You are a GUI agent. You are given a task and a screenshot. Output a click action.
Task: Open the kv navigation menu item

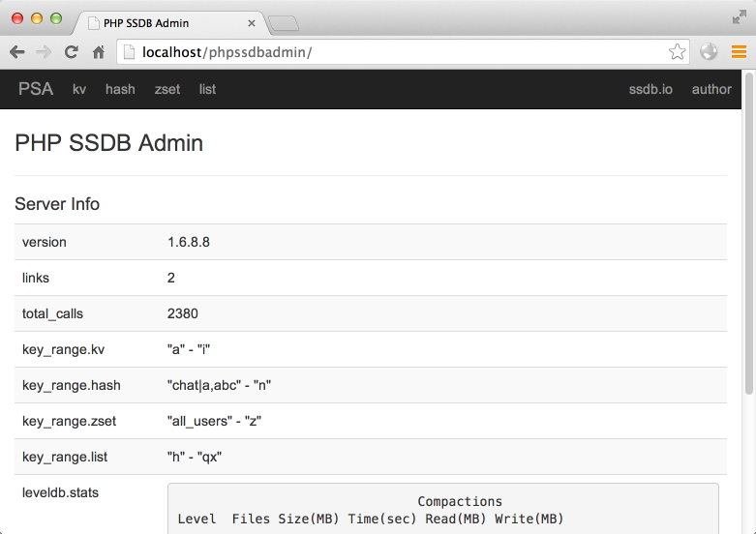tap(79, 89)
